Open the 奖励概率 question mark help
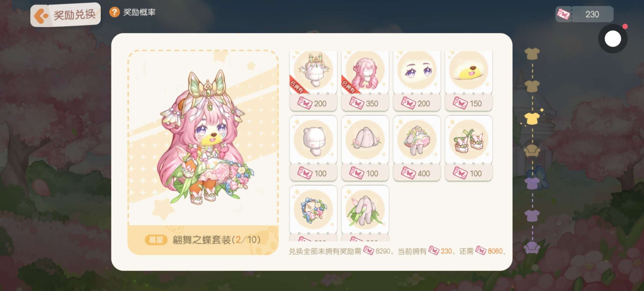The width and height of the screenshot is (644, 291). [x=114, y=12]
